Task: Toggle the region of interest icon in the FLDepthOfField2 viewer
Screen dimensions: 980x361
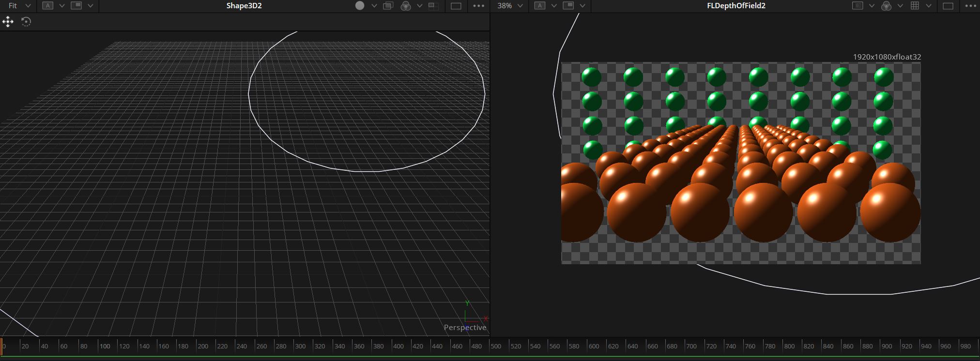Action: (857, 6)
